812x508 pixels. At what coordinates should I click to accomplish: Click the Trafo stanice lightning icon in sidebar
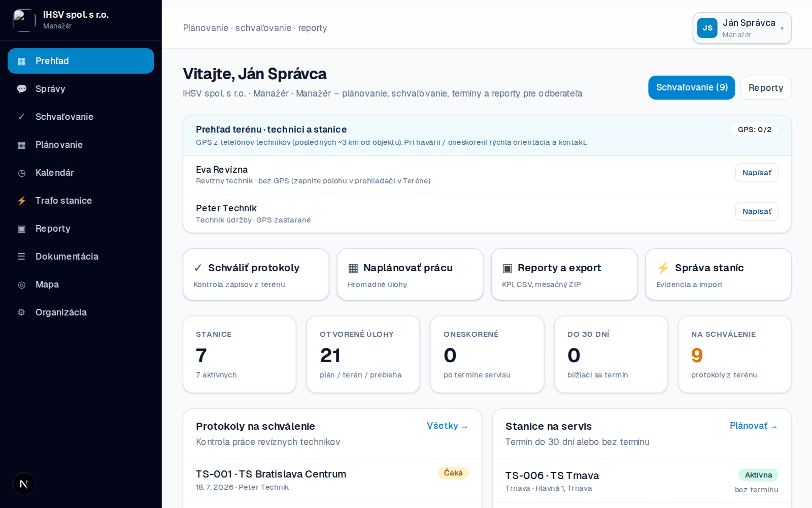click(x=21, y=201)
